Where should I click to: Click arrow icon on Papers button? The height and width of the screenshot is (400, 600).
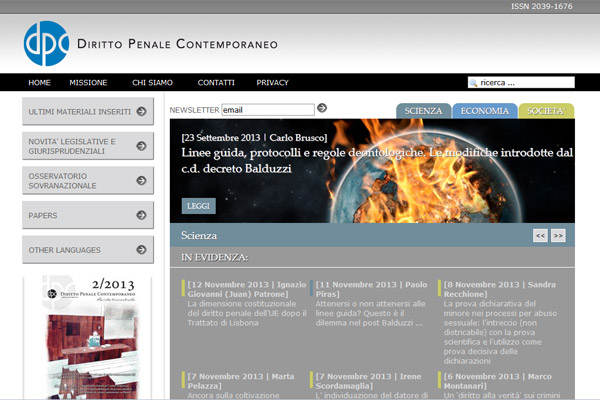tap(142, 215)
